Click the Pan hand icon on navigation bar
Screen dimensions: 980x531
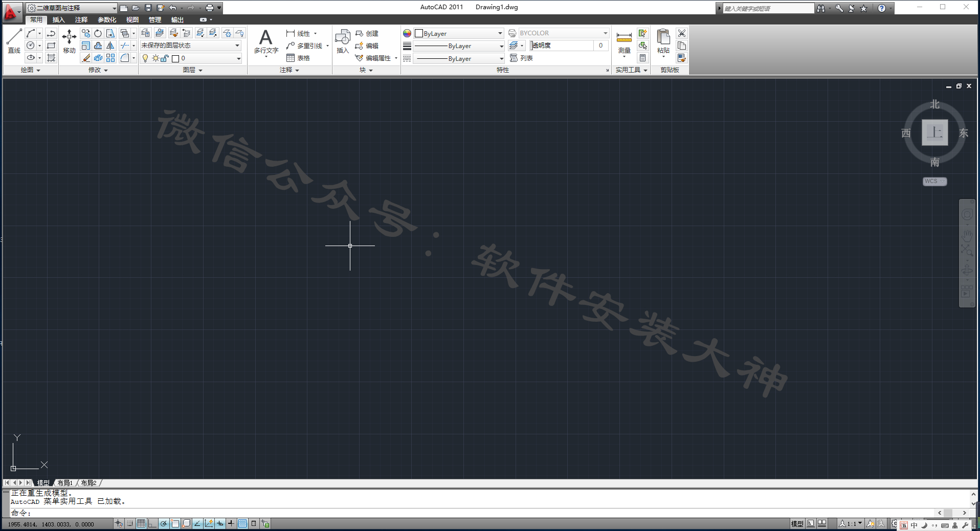[967, 235]
